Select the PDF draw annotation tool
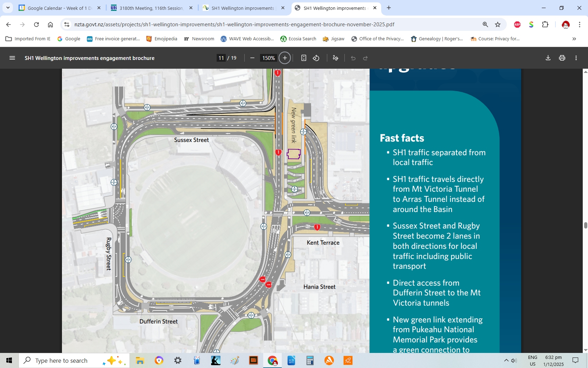This screenshot has width=588, height=368. pos(335,58)
